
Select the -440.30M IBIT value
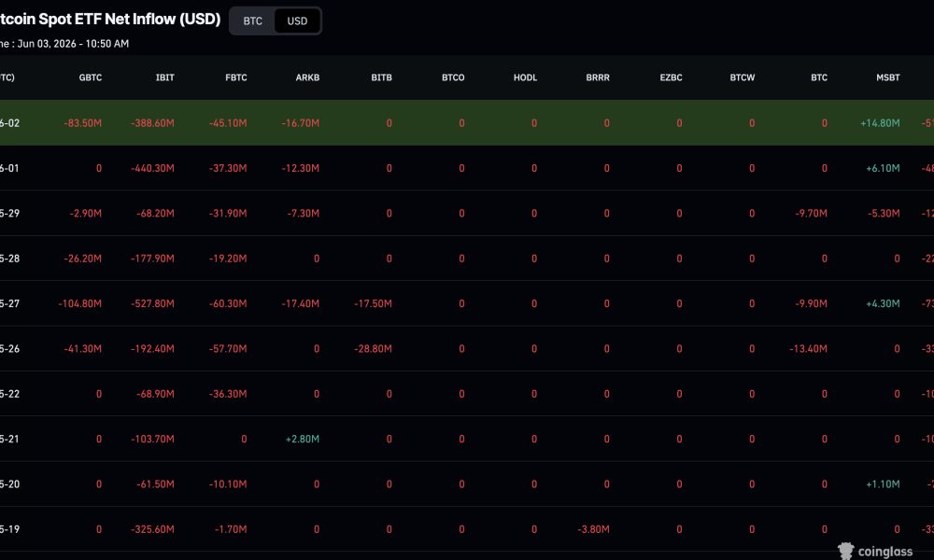[152, 168]
